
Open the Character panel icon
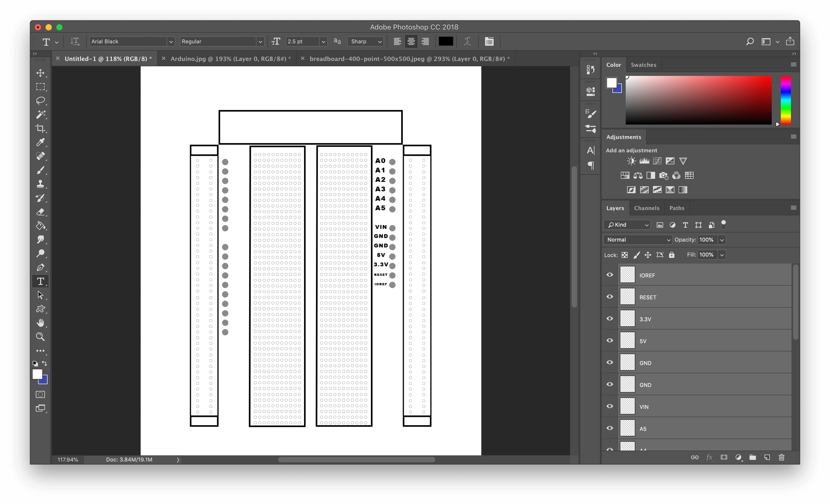click(590, 150)
